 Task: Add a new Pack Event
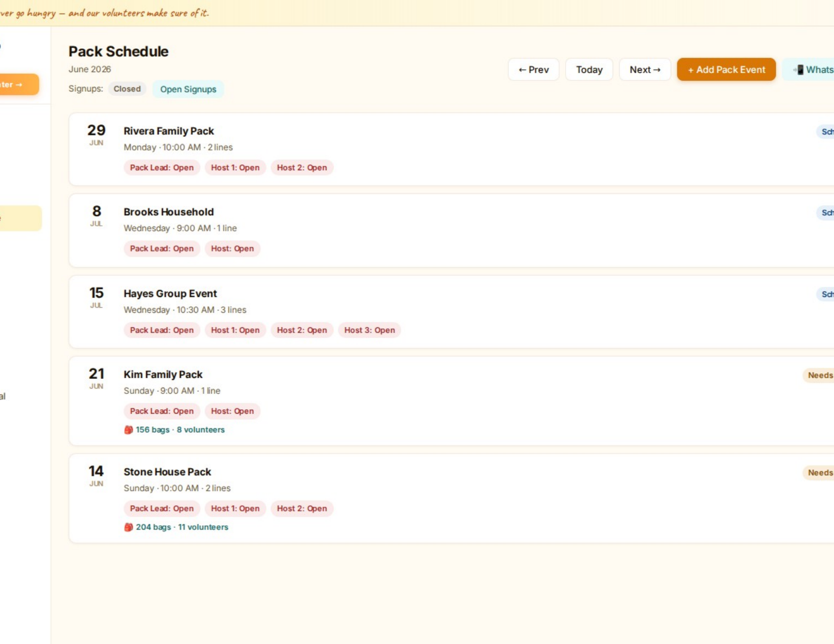click(726, 70)
